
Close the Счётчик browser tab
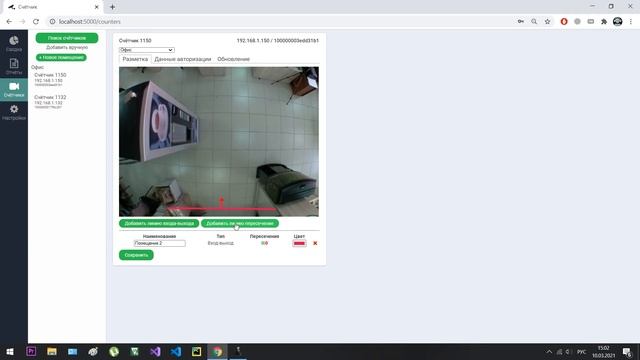97,7
